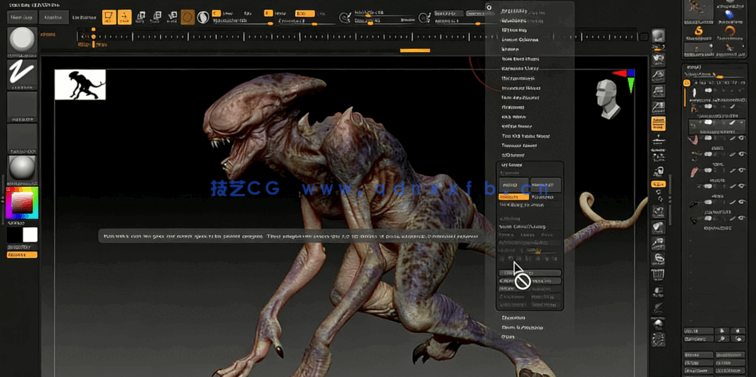756x377 pixels.
Task: Click the Move view icon on right shelf
Action: (x=658, y=227)
